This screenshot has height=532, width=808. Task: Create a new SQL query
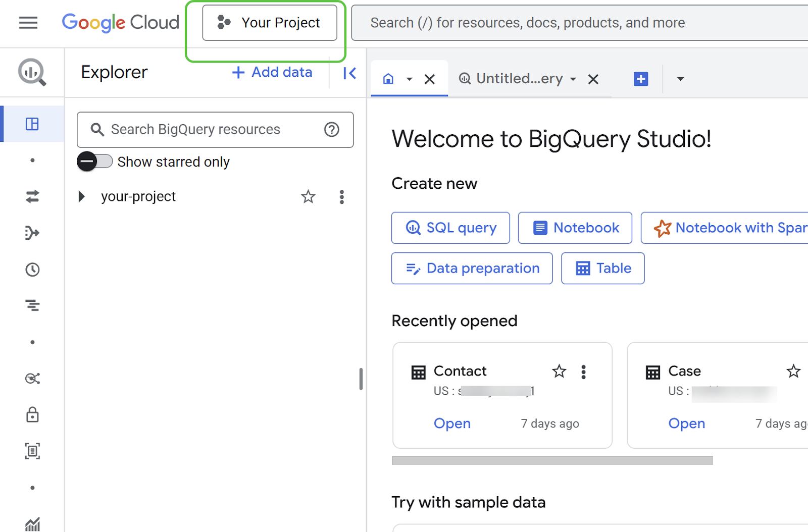(450, 228)
